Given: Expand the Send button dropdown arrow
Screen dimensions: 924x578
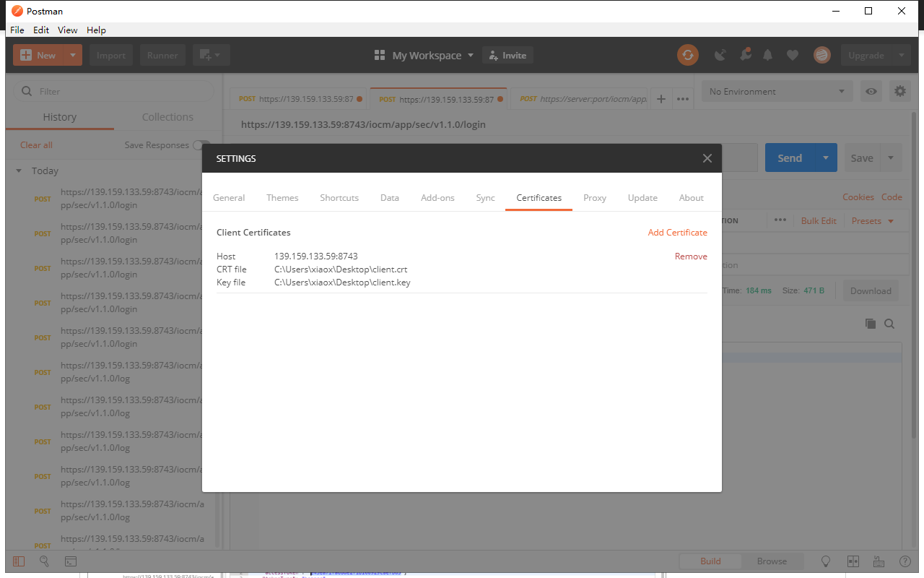Looking at the screenshot, I should coord(826,158).
